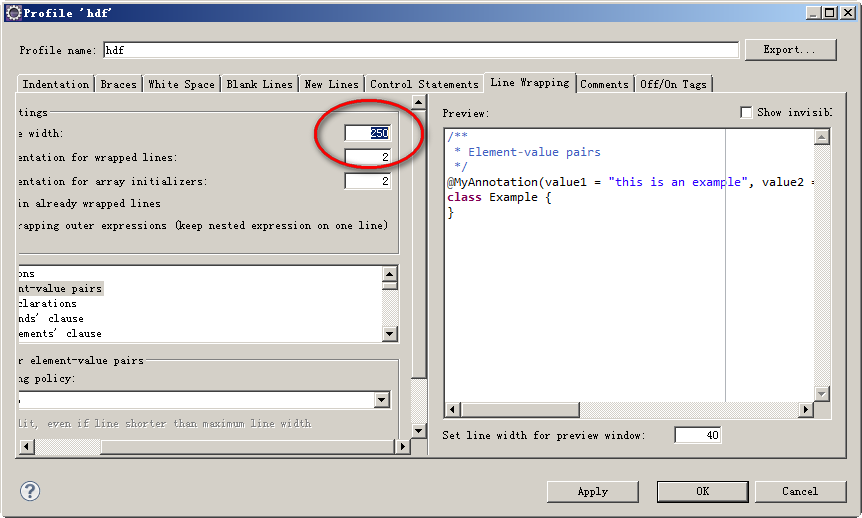This screenshot has width=862, height=518.
Task: Open the wrapping policy dropdown
Action: tap(381, 400)
